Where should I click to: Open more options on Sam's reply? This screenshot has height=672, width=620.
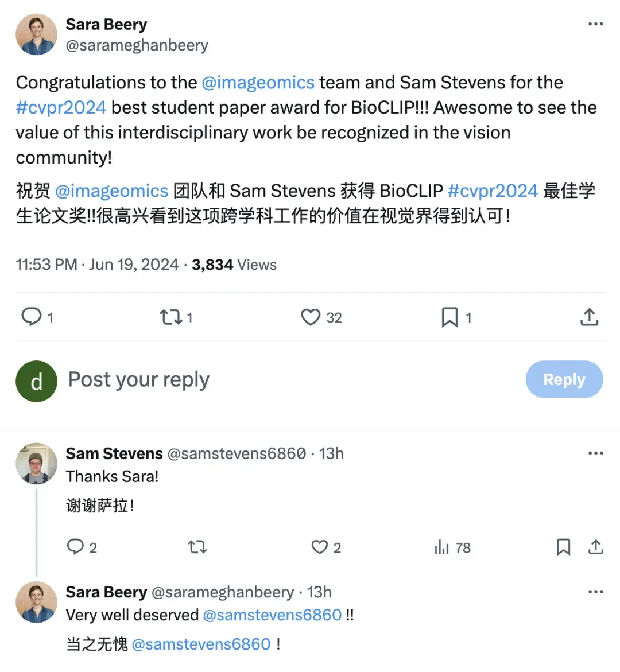point(595,453)
